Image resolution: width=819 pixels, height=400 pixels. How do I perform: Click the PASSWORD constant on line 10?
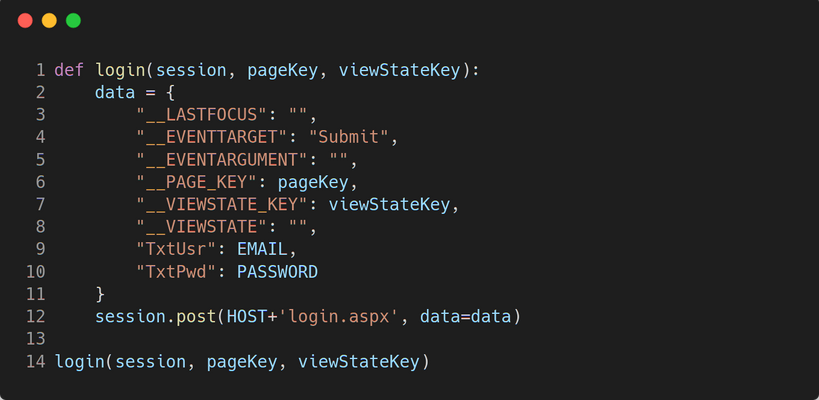click(278, 272)
